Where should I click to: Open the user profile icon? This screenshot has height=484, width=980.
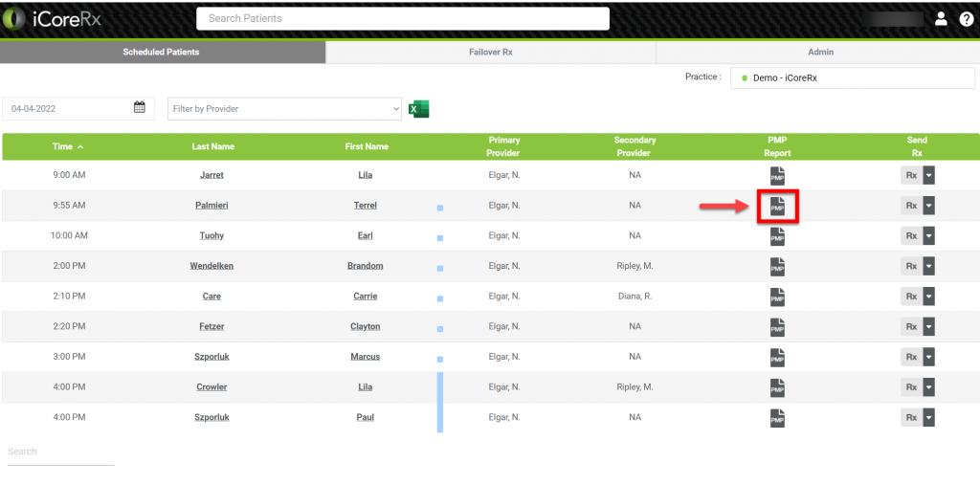tap(941, 19)
